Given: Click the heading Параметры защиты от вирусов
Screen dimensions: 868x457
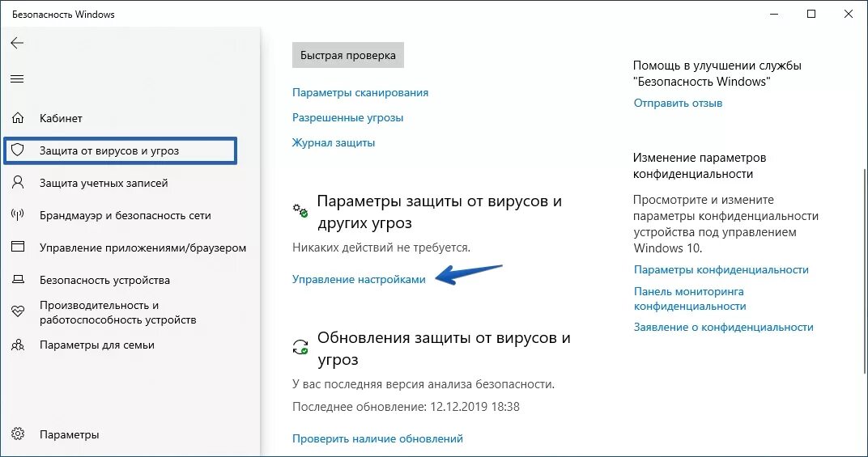Looking at the screenshot, I should tap(440, 212).
